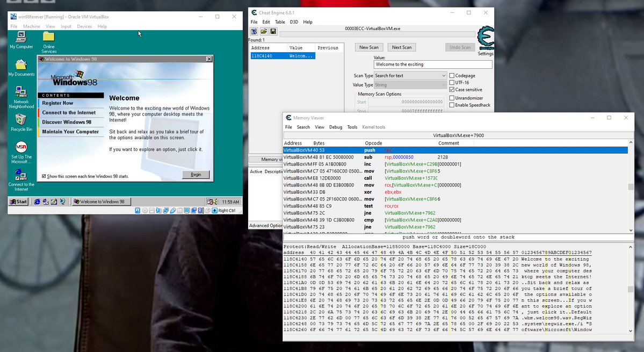Image resolution: width=644 pixels, height=352 pixels.
Task: Click VirtualBox optical drive status icon
Action: 145,210
